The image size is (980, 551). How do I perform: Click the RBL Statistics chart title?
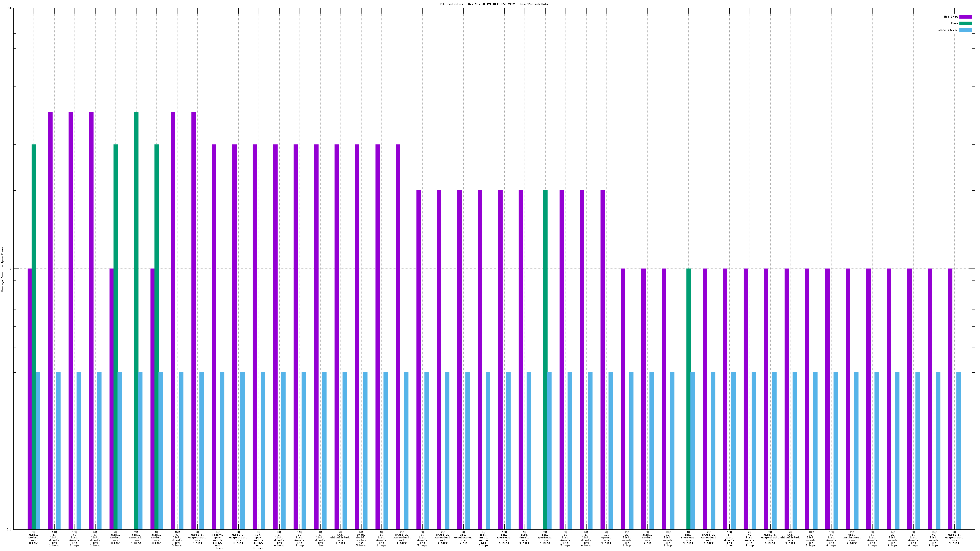[x=494, y=4]
